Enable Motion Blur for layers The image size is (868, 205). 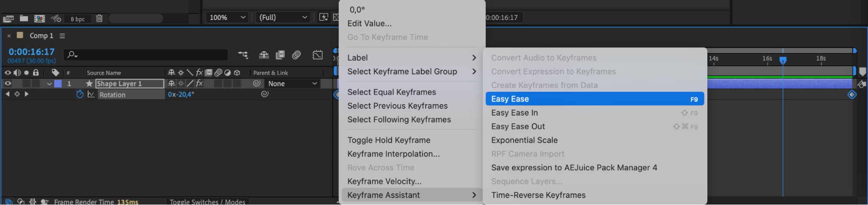[297, 55]
